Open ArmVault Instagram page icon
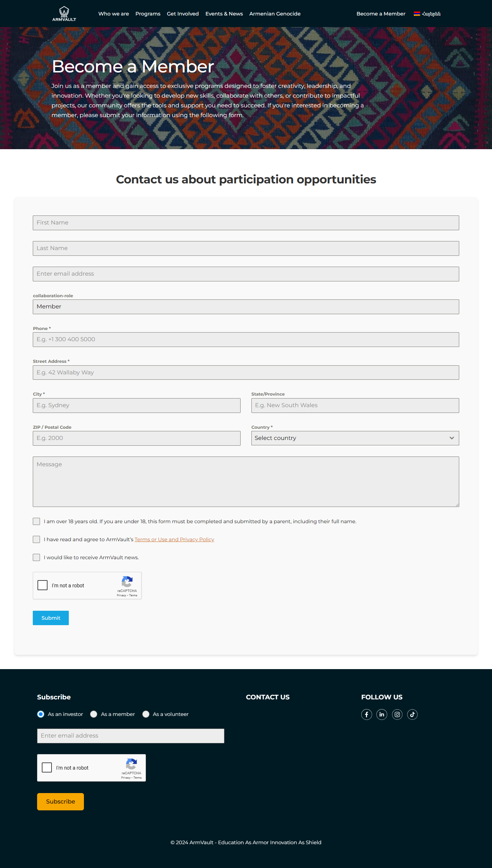The width and height of the screenshot is (492, 868). [397, 715]
